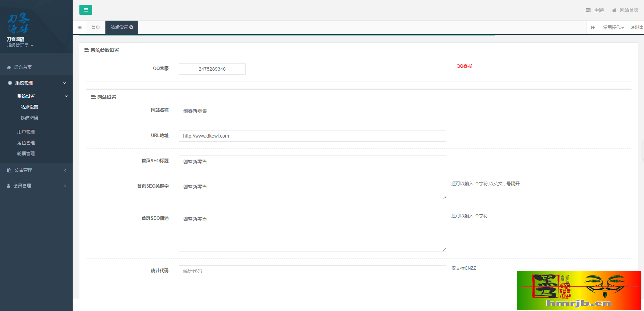
Task: Click the 首页SEO关键字 textarea
Action: tap(313, 190)
